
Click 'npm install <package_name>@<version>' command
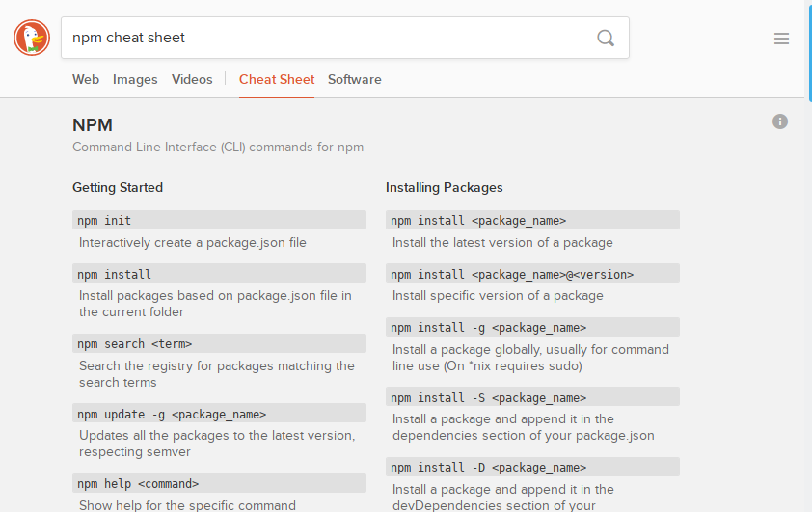[x=532, y=274]
